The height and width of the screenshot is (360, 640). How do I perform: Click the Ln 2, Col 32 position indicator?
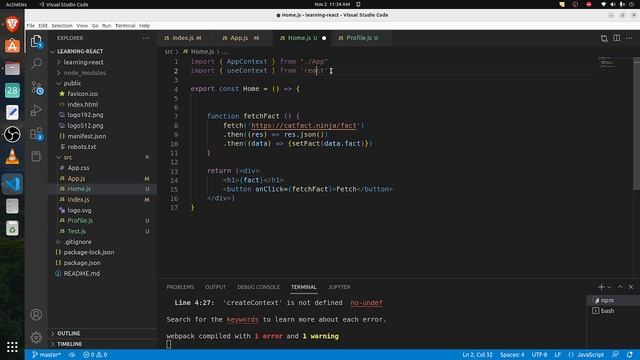[x=477, y=355]
